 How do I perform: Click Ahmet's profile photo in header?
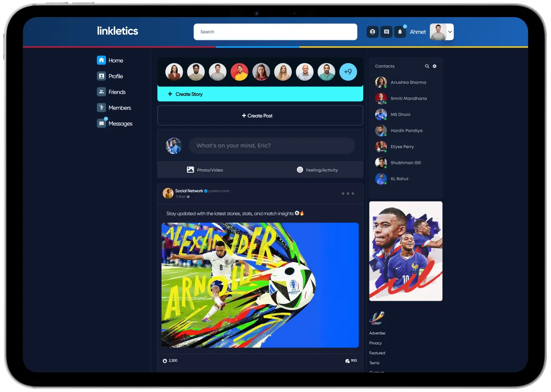pyautogui.click(x=438, y=32)
